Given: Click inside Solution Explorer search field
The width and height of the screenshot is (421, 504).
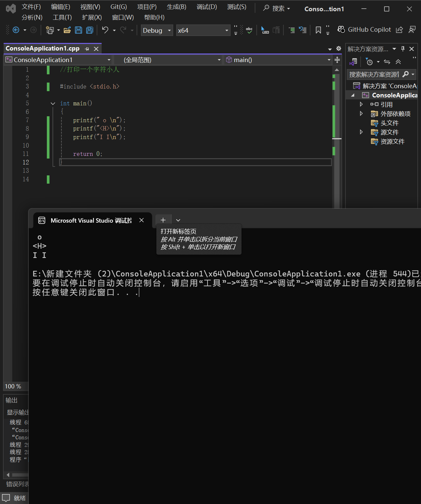Looking at the screenshot, I should pos(374,74).
